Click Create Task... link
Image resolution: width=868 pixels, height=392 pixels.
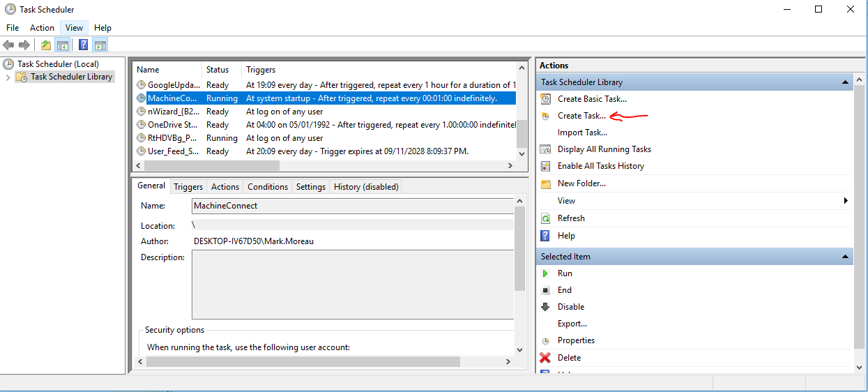[581, 116]
